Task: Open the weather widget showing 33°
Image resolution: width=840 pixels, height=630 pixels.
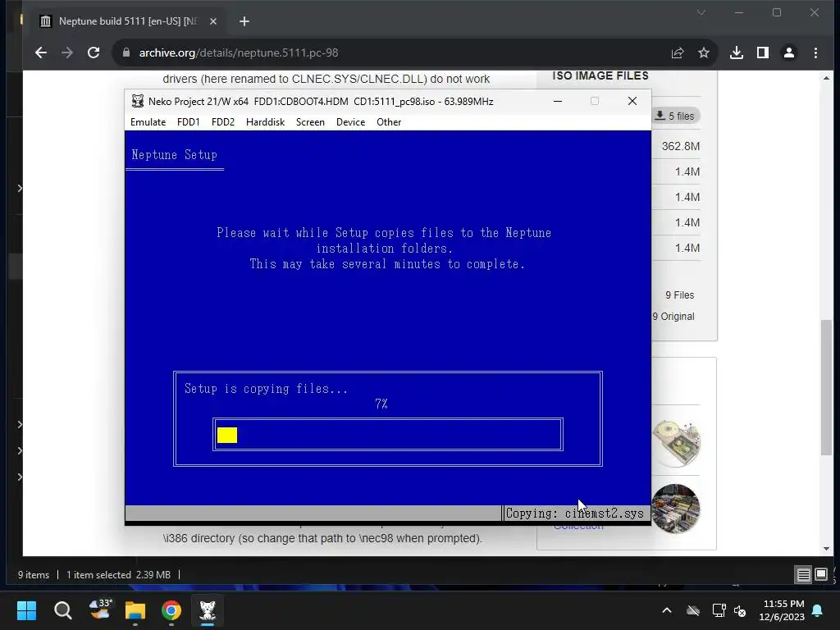Action: (99, 609)
